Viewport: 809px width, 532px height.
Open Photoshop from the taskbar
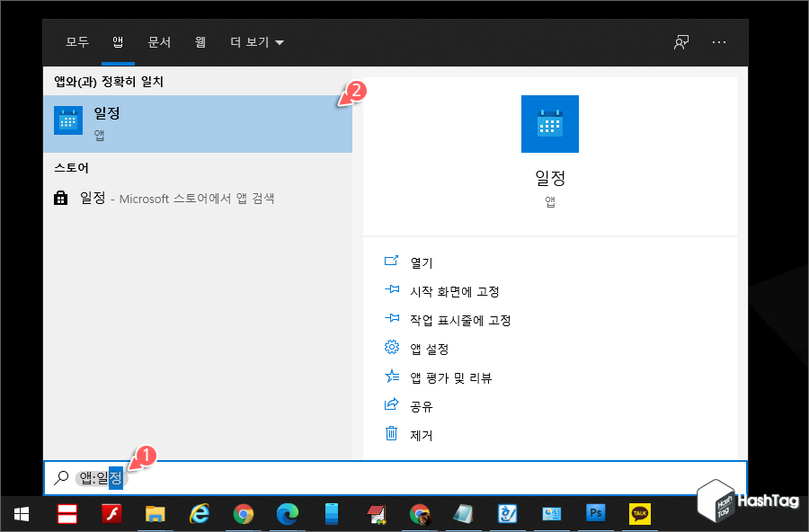tap(596, 514)
